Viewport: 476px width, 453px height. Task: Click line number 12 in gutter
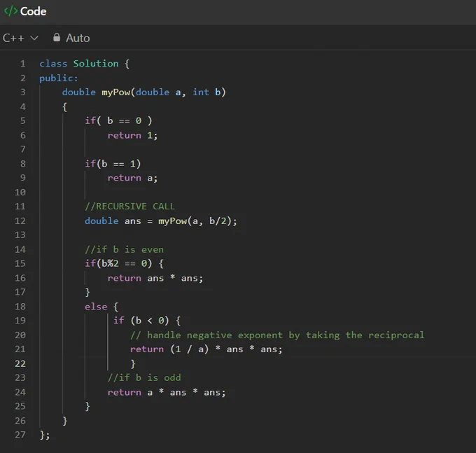click(20, 221)
